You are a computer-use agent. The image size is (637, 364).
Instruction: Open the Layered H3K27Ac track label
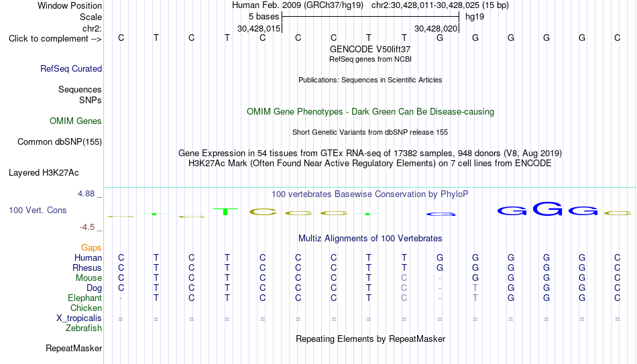tap(44, 173)
